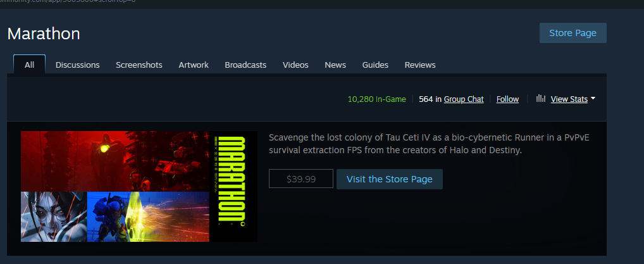The width and height of the screenshot is (644, 264).
Task: Go to the Artwork tab
Action: tap(194, 65)
